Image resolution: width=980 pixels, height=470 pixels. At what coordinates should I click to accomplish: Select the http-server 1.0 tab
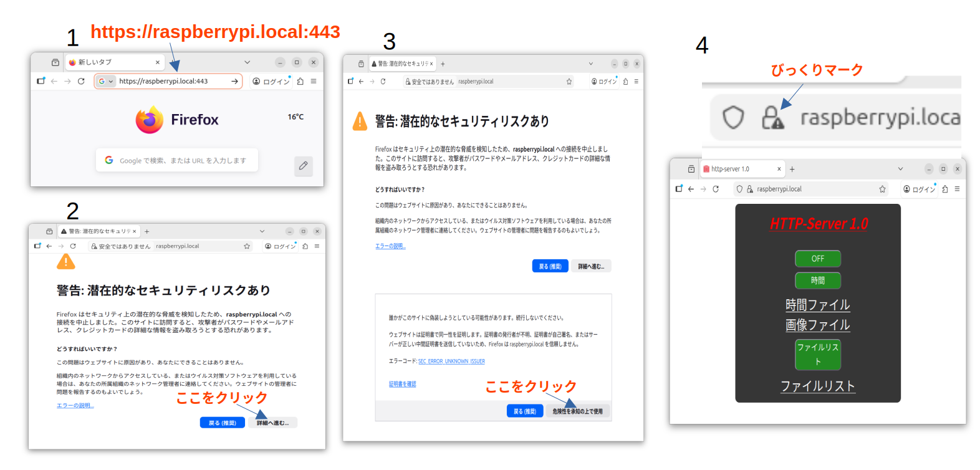(742, 169)
